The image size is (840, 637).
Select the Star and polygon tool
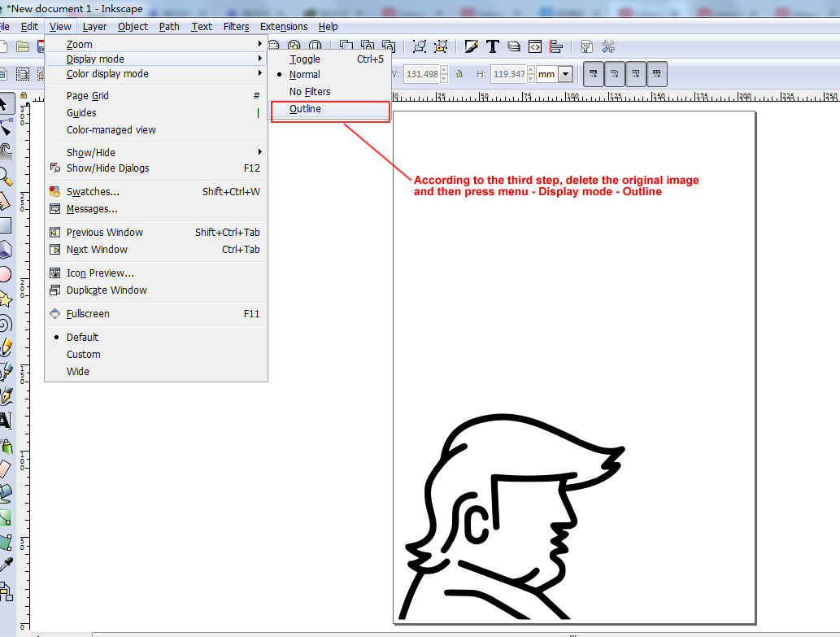coord(5,299)
